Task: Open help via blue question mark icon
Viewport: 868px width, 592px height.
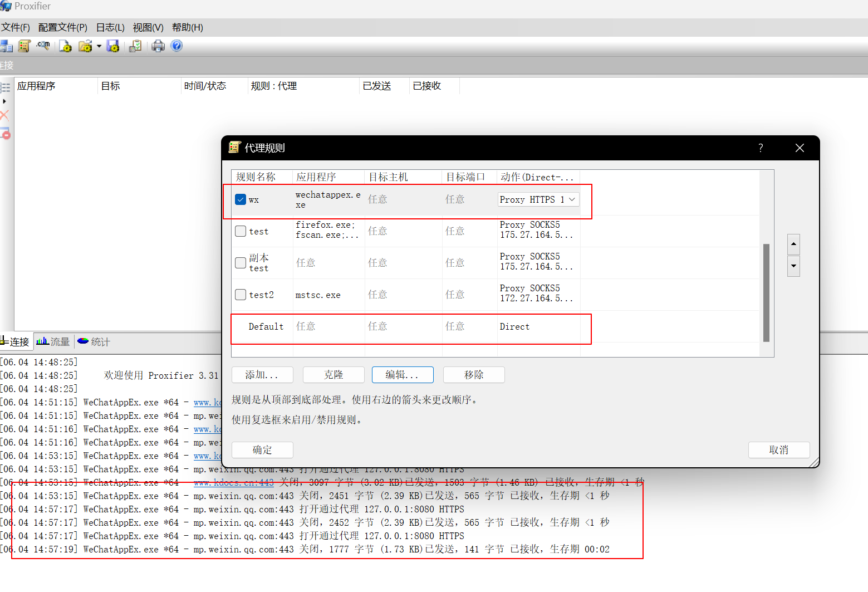Action: 176,46
